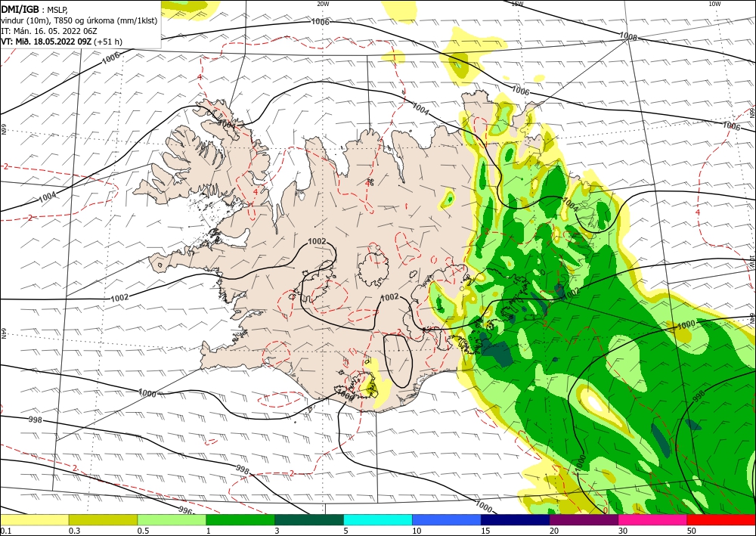This screenshot has width=756, height=536.
Task: Click the light yellow 0.1–0.3 legend swatch
Action: (34, 519)
